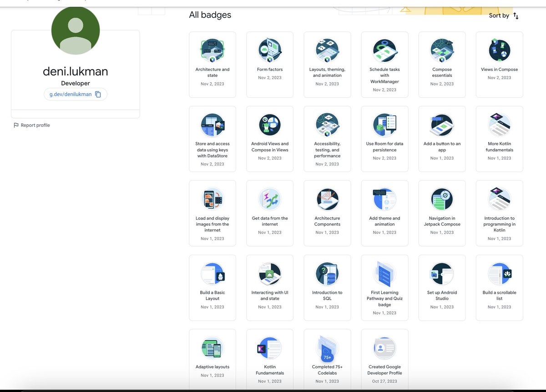The width and height of the screenshot is (546, 392).
Task: Click the deni.lukman profile name
Action: click(76, 71)
